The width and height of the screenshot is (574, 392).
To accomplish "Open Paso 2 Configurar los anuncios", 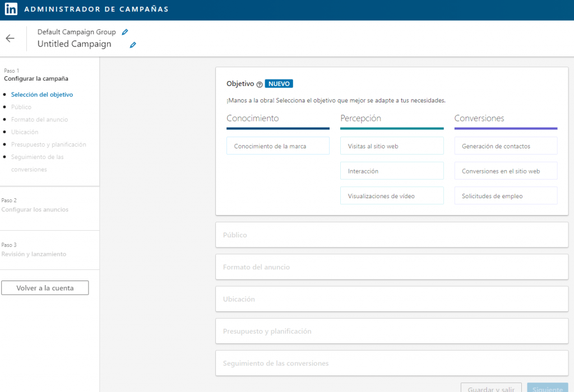I will [x=35, y=206].
